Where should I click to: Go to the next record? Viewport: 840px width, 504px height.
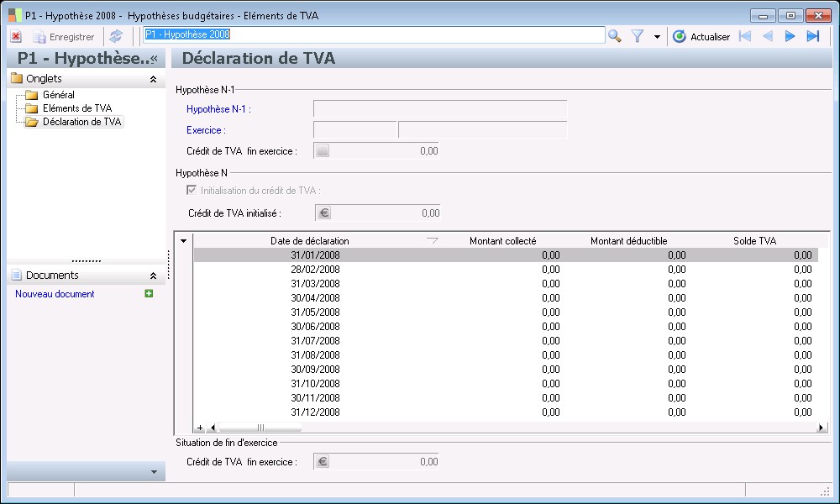click(790, 36)
